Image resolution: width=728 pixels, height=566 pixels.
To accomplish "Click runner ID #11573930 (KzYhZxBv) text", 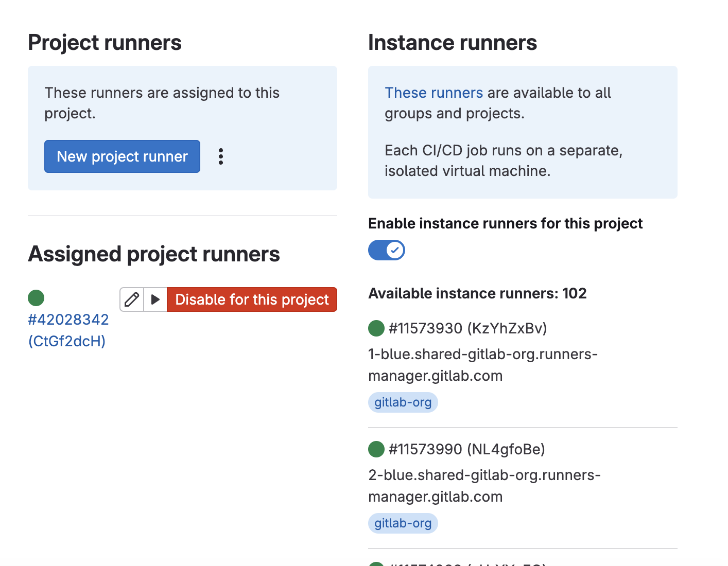I will pyautogui.click(x=467, y=328).
